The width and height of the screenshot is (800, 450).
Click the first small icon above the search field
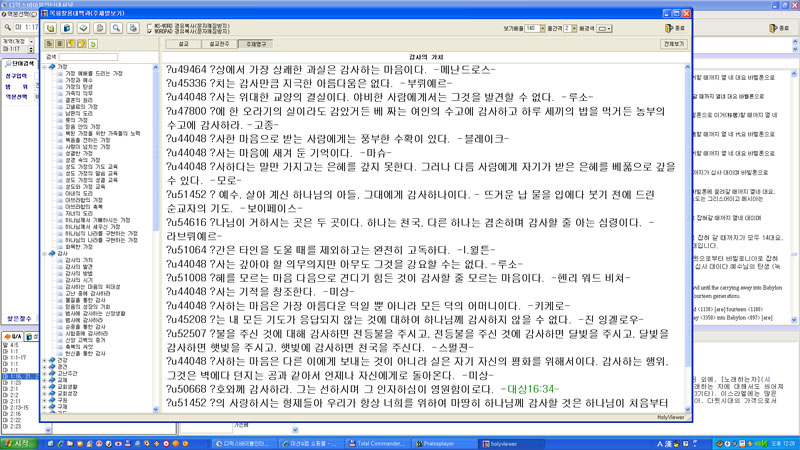pos(50,45)
